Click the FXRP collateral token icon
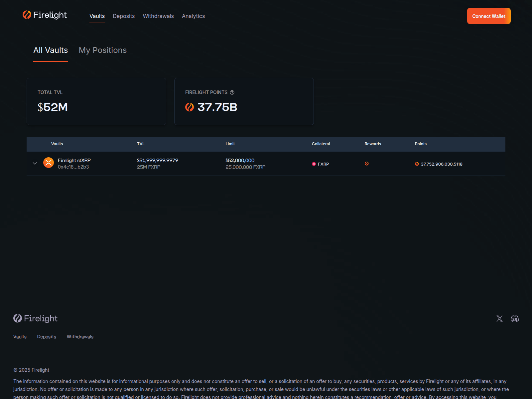The image size is (532, 399). pyautogui.click(x=314, y=164)
